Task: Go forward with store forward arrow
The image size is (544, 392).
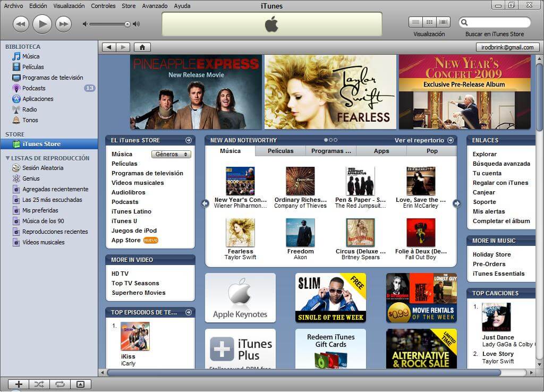Action: 123,47
